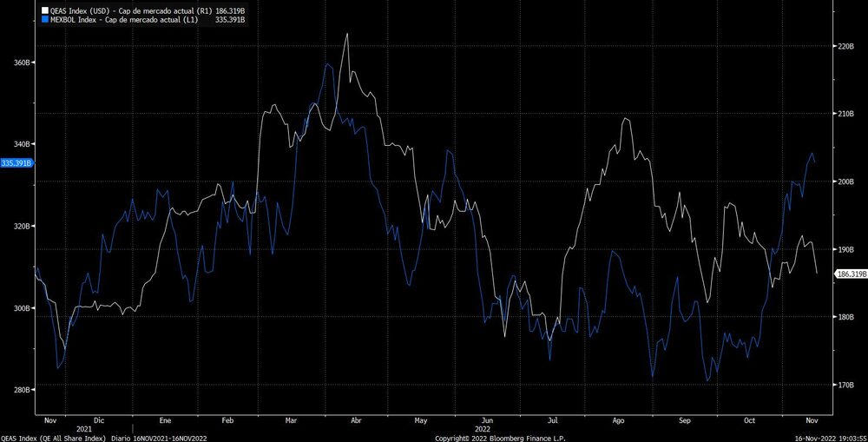This screenshot has width=868, height=442.
Task: Select the Abr month label on time axis
Action: click(x=356, y=419)
